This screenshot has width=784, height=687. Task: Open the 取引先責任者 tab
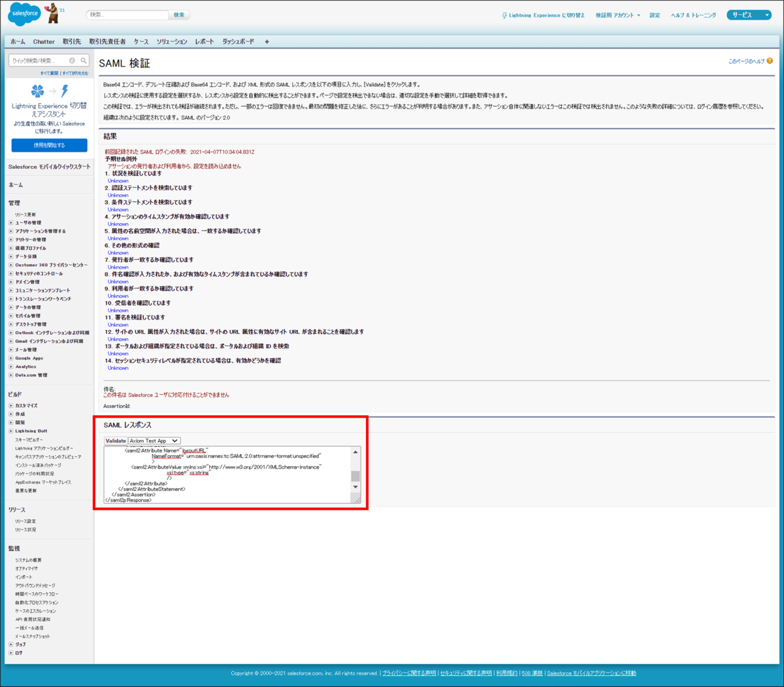[107, 42]
